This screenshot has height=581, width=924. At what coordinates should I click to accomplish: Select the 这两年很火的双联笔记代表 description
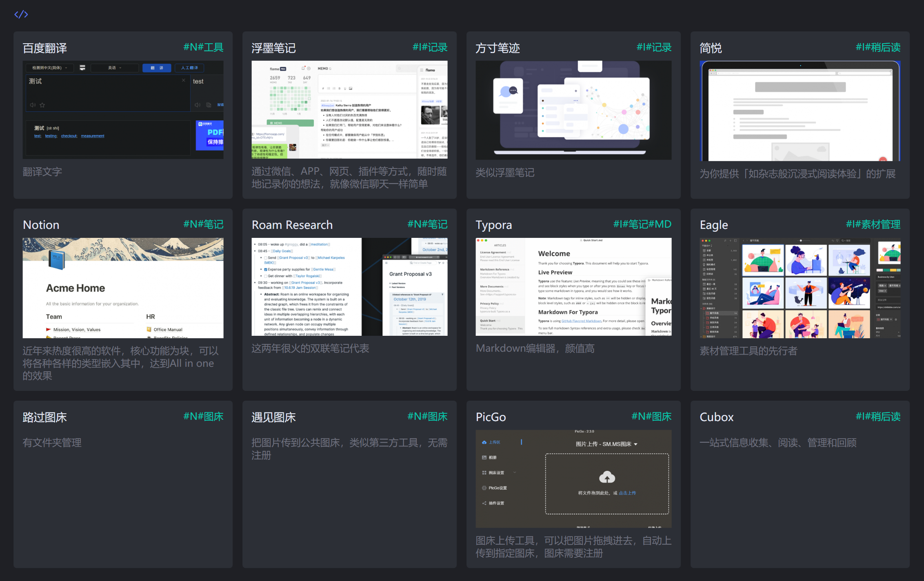[x=310, y=348]
